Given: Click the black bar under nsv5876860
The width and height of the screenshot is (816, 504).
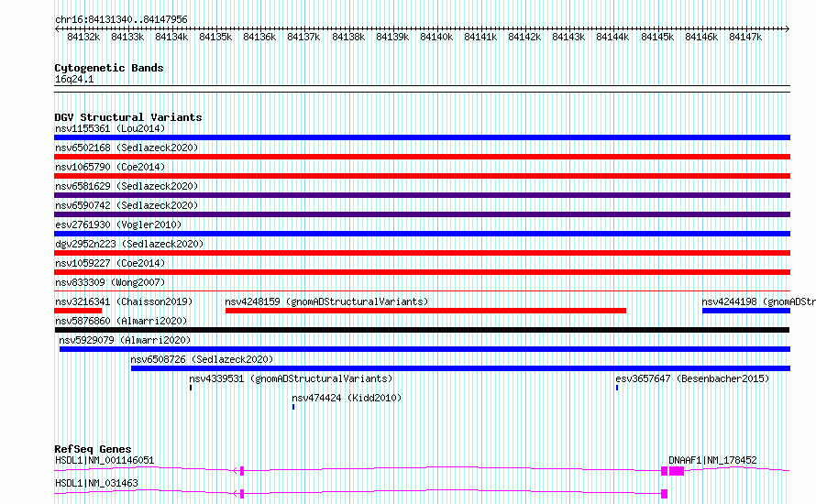Looking at the screenshot, I should tap(422, 330).
